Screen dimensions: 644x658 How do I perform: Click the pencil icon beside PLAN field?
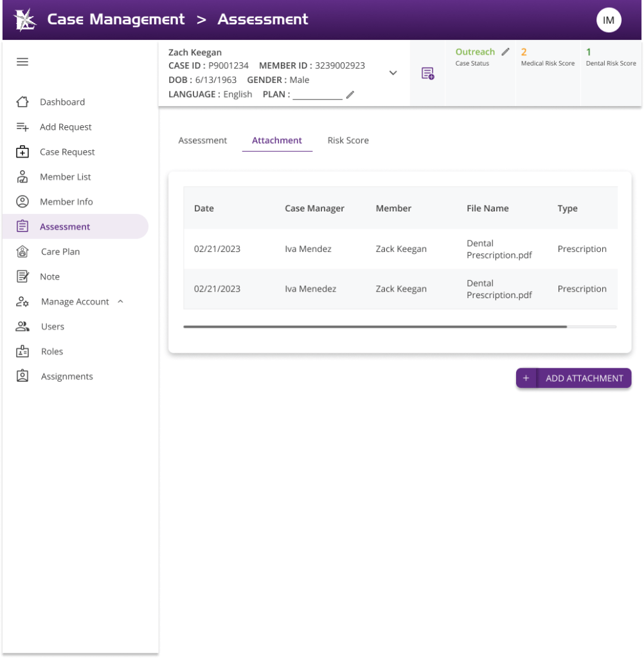[x=350, y=95]
